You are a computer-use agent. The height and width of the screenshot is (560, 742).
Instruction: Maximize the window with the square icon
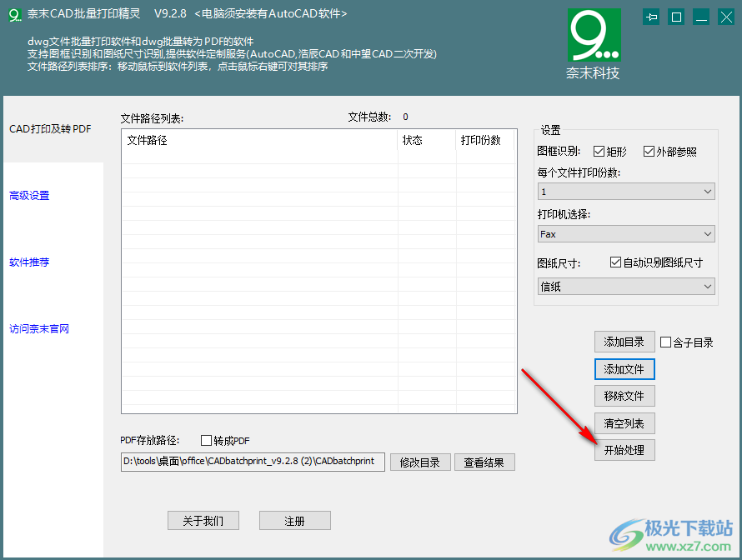[x=676, y=17]
